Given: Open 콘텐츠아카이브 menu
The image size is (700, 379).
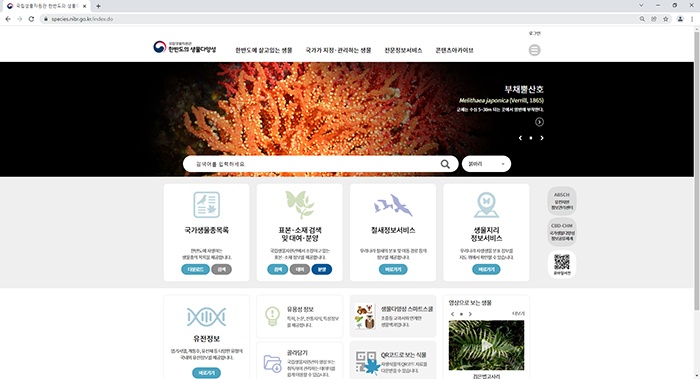Looking at the screenshot, I should pos(454,50).
